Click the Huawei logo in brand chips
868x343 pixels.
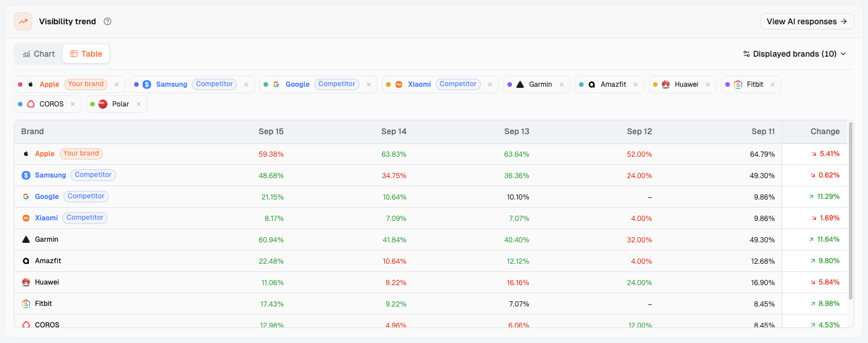pos(666,84)
